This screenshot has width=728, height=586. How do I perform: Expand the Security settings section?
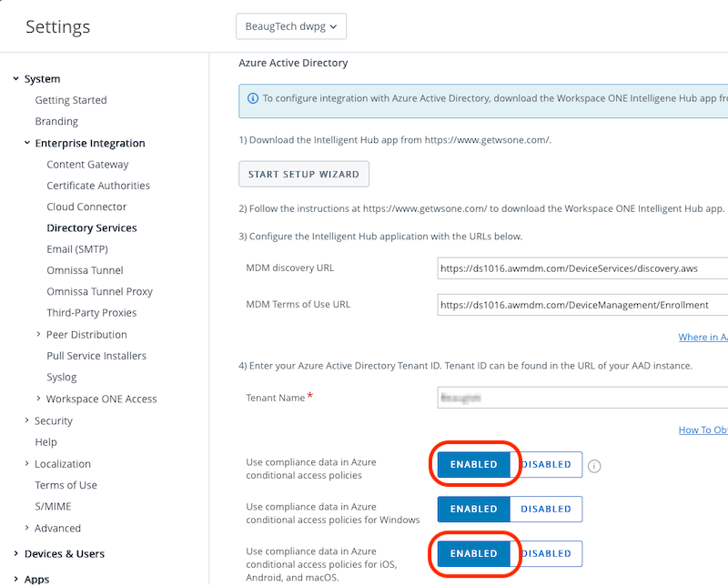[x=27, y=420]
